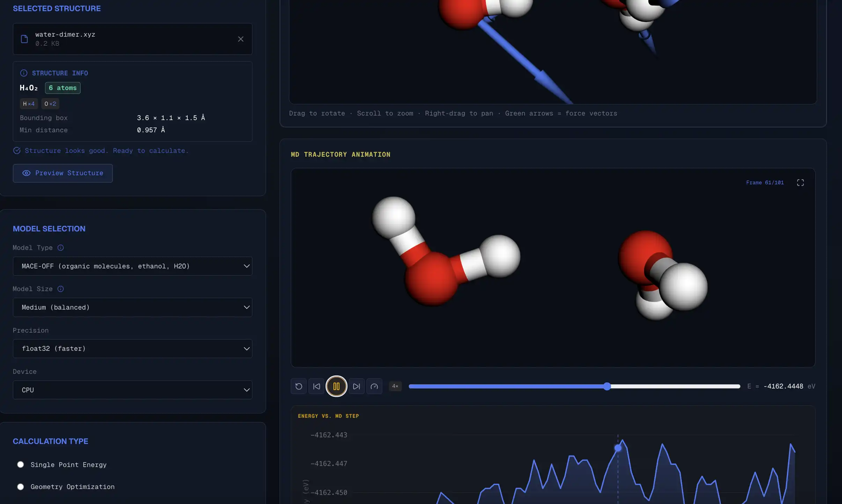
Task: Open the Device CPU dropdown
Action: coord(132,390)
